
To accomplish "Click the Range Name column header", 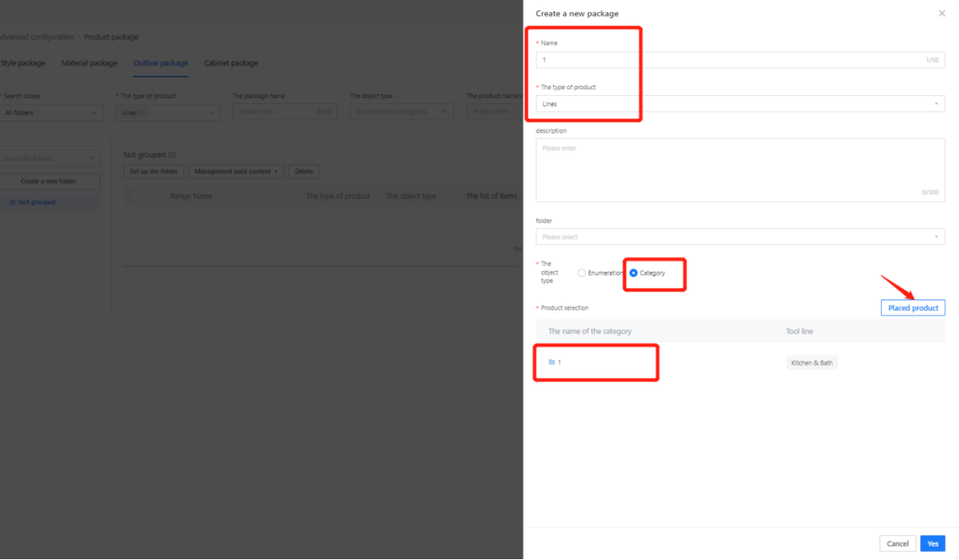I will coord(191,196).
